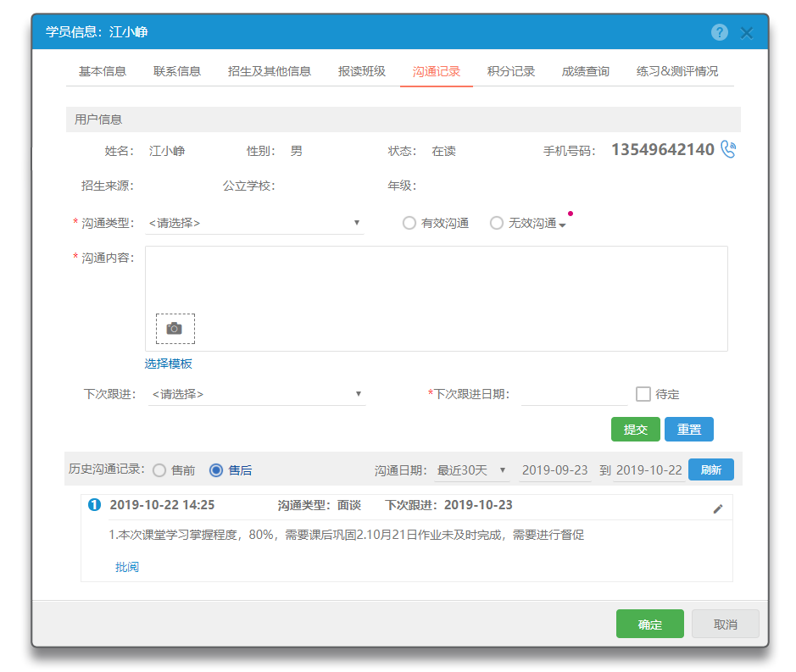The width and height of the screenshot is (796, 672).
Task: Click the phone call icon beside number
Action: point(727,150)
